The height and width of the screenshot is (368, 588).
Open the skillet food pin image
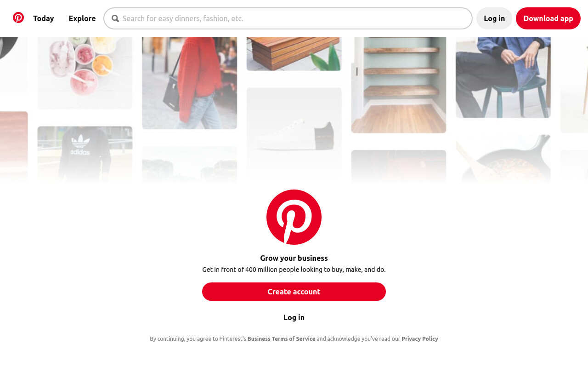point(503,159)
